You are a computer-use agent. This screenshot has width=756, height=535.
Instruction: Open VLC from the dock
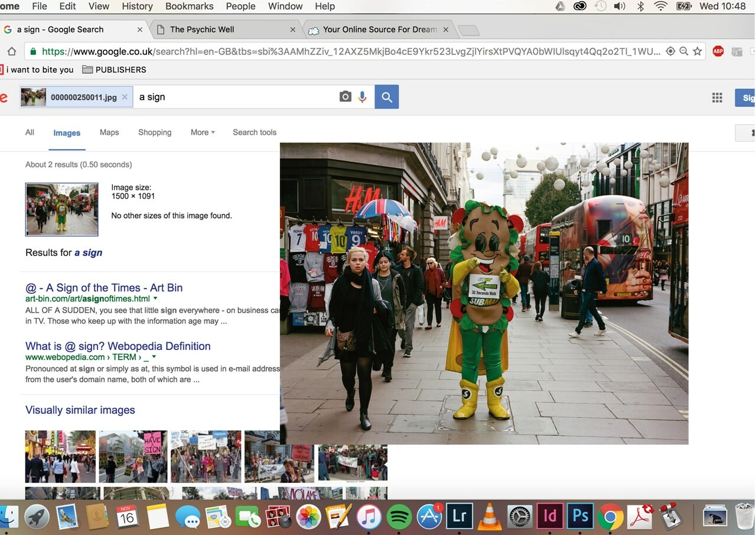[490, 517]
